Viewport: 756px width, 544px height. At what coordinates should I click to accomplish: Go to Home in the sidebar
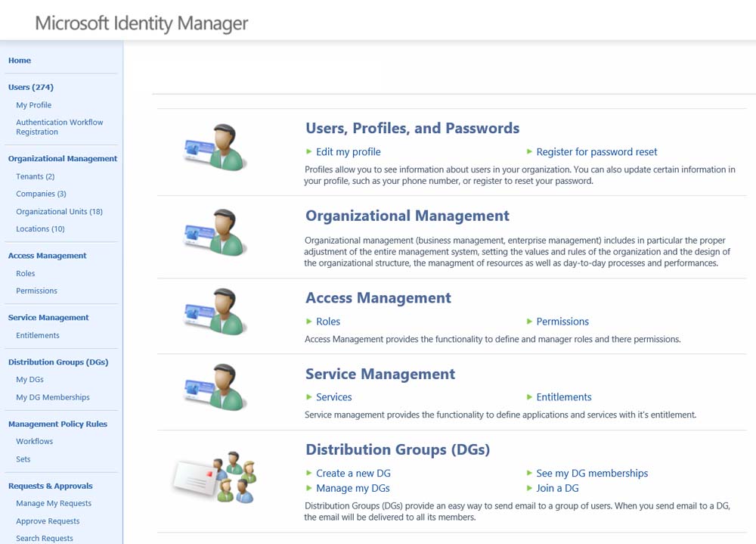20,61
